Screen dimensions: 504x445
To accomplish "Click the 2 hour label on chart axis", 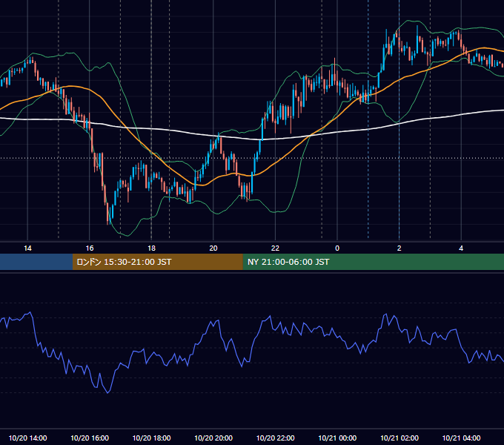I will [399, 248].
